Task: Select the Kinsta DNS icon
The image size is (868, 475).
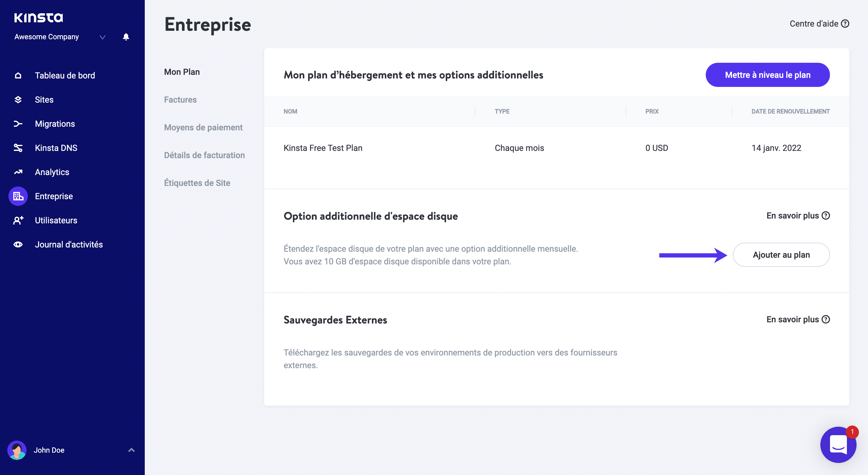Action: click(18, 148)
